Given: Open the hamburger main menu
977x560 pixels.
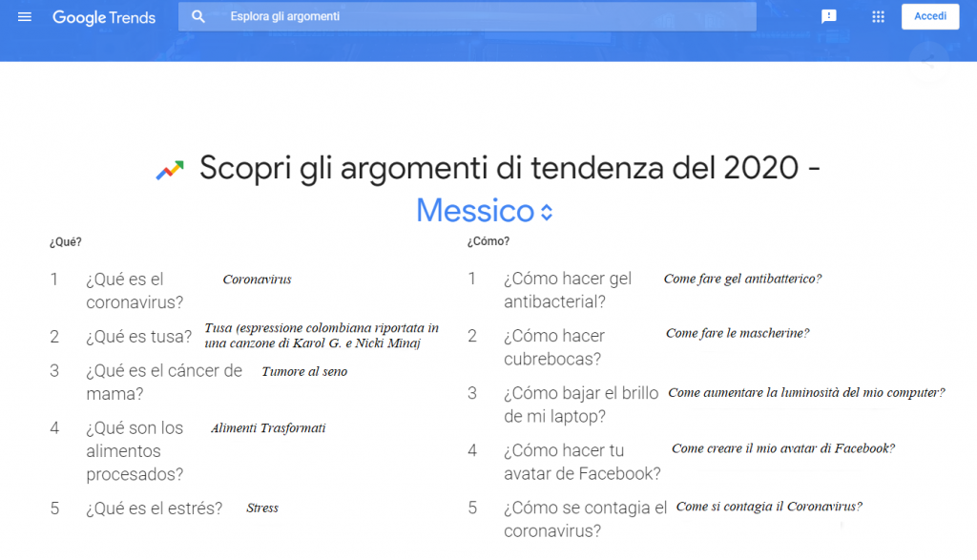Looking at the screenshot, I should (x=25, y=17).
